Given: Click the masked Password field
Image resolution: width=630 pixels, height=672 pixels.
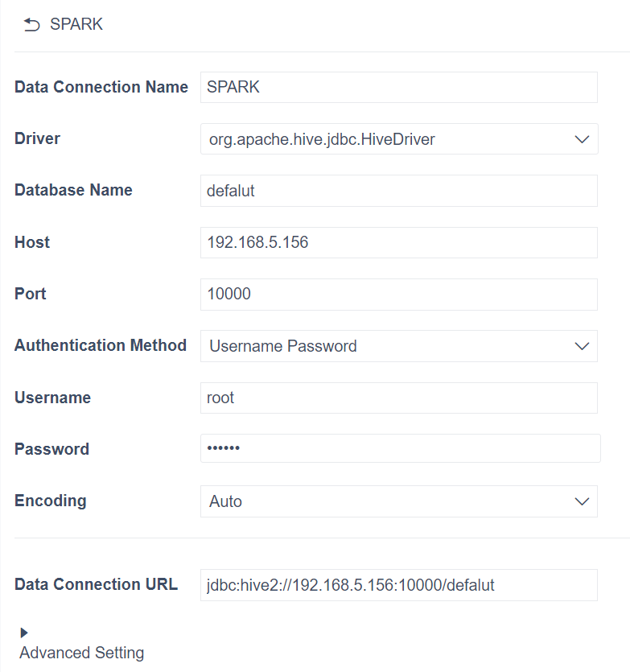Looking at the screenshot, I should [398, 448].
